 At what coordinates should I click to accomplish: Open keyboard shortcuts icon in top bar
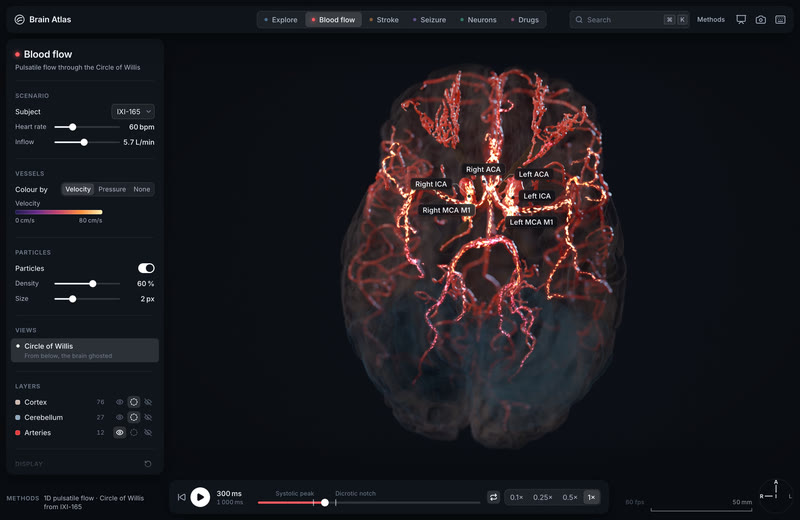pos(780,19)
